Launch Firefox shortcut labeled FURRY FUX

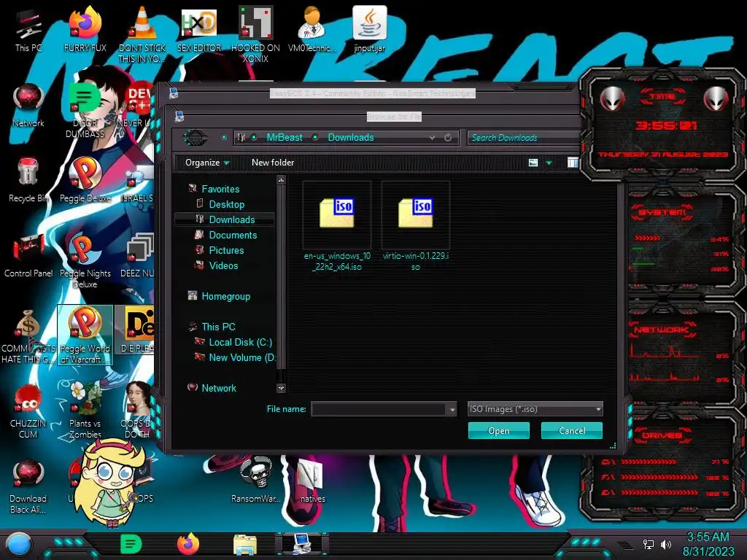(x=85, y=31)
